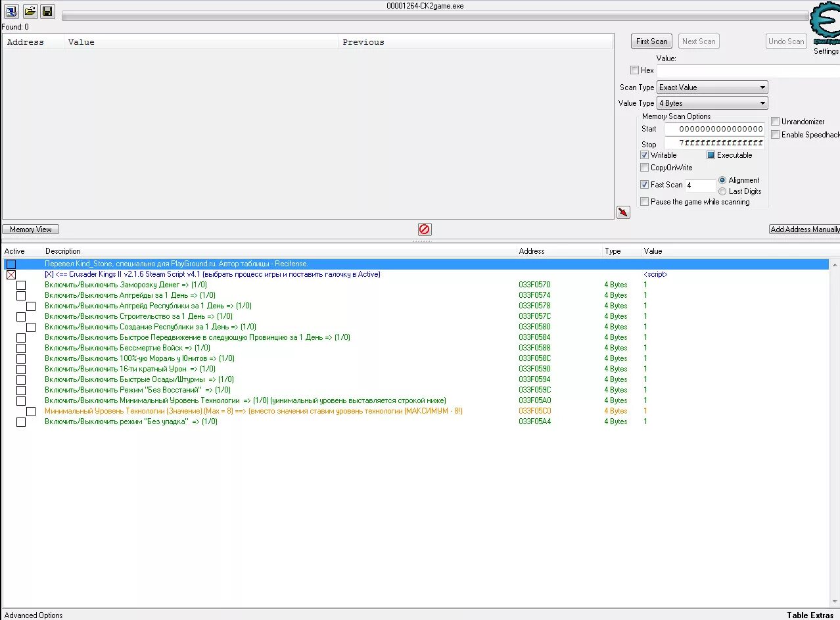The image size is (840, 620).
Task: Click the scan Value input field
Action: [x=748, y=70]
